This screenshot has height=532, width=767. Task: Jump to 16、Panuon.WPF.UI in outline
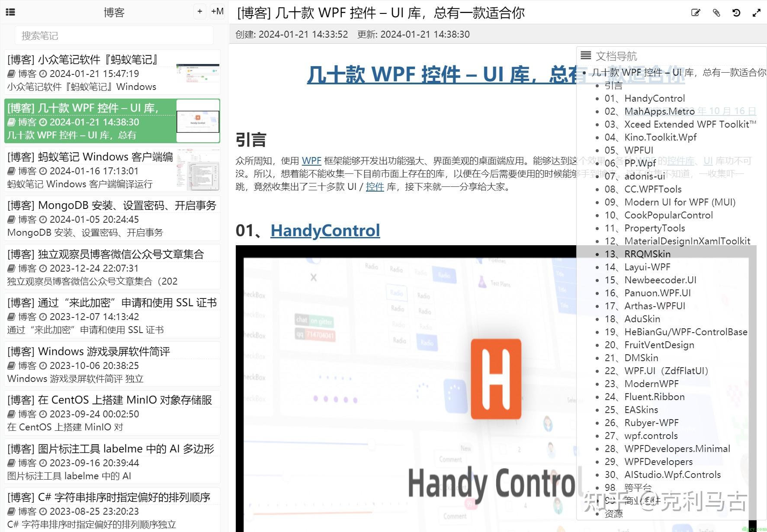pyautogui.click(x=648, y=293)
